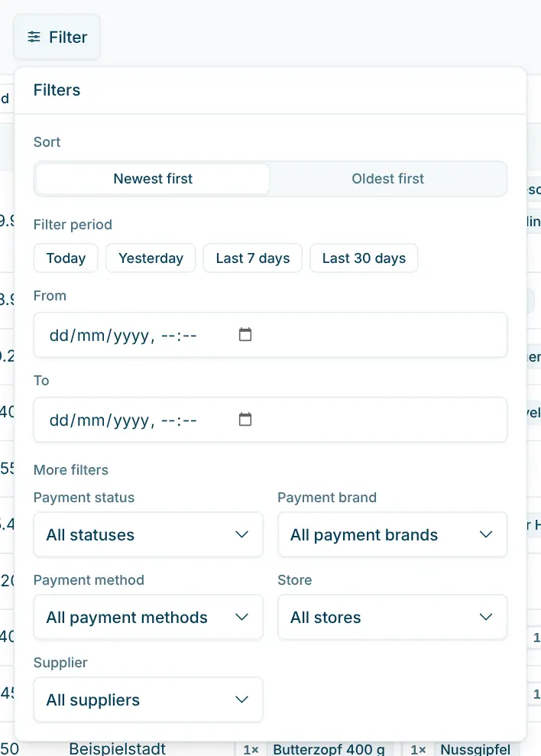Viewport: 541px width, 756px height.
Task: Click the Butterzopf 400 g item tag
Action: 329,749
